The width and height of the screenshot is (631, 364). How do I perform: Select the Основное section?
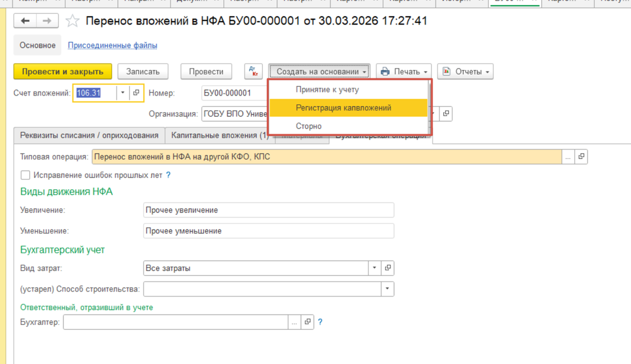click(x=37, y=45)
